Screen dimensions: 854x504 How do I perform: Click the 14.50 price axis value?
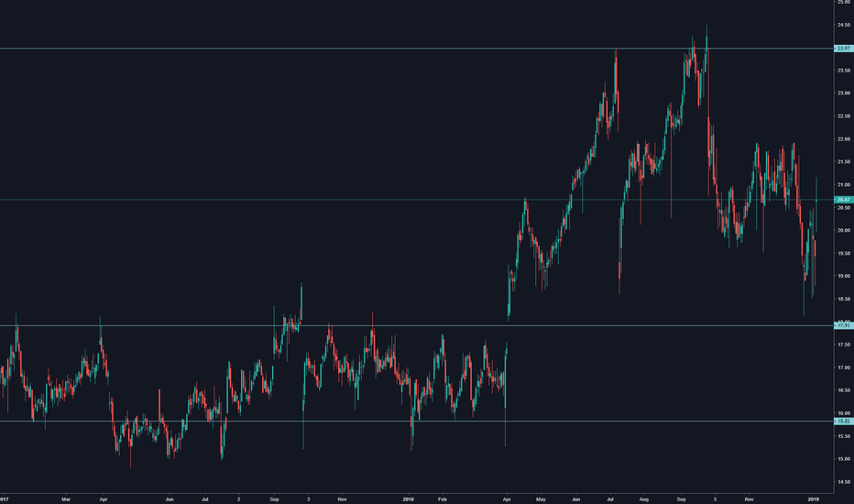pos(844,482)
